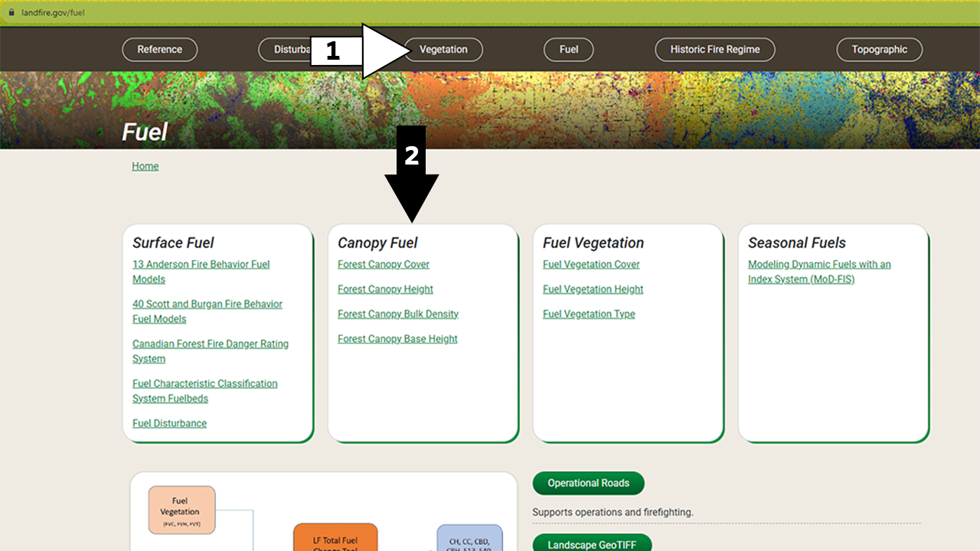Screen dimensions: 980x551
Task: Open Canadian Forest Fire Danger Rating System
Action: coord(210,350)
